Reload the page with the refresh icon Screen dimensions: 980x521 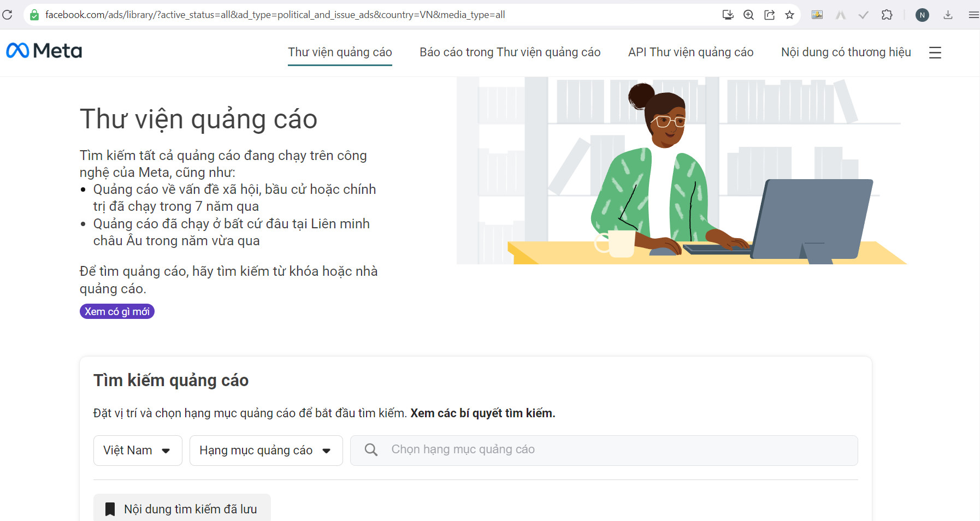[x=7, y=15]
